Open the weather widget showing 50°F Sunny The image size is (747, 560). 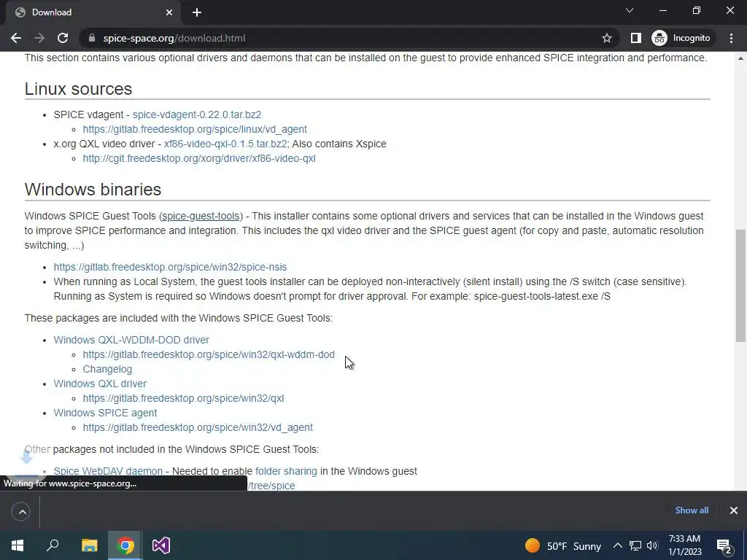tap(562, 546)
